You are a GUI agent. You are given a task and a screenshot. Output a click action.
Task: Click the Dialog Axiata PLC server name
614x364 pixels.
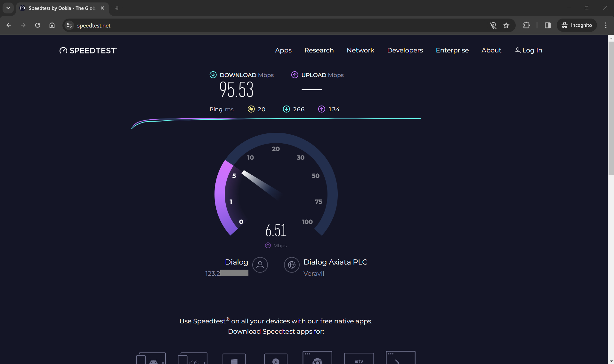click(x=335, y=262)
